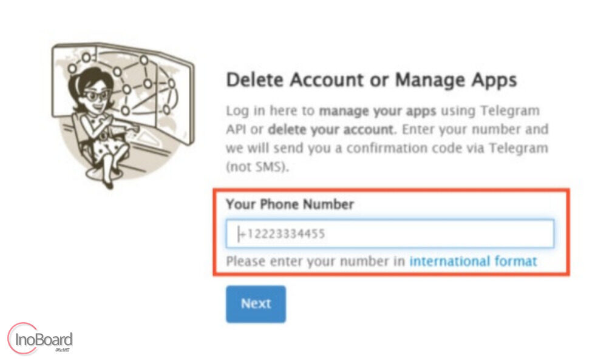Click the bold manage your apps text
This screenshot has height=364, width=612.
[378, 111]
